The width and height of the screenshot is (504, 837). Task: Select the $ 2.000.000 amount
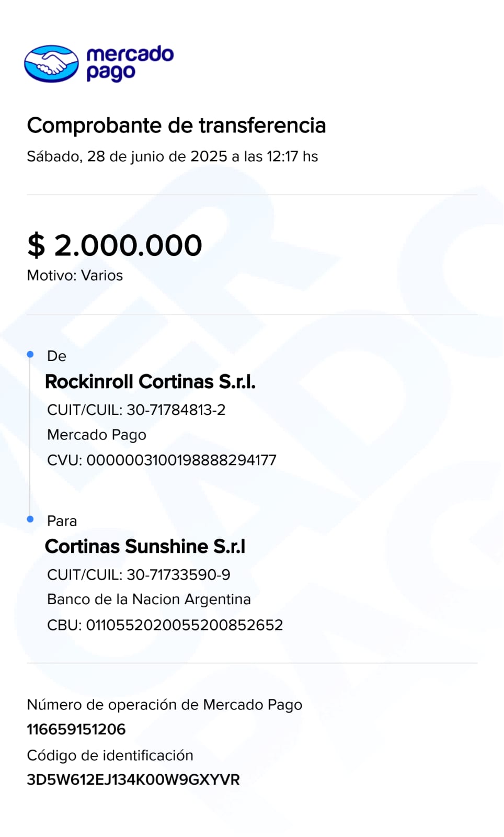tap(114, 245)
